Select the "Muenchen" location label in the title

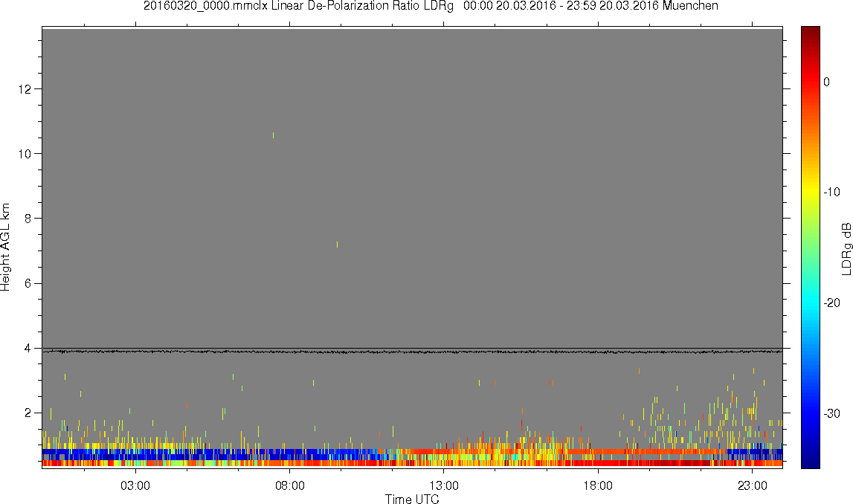coord(690,6)
